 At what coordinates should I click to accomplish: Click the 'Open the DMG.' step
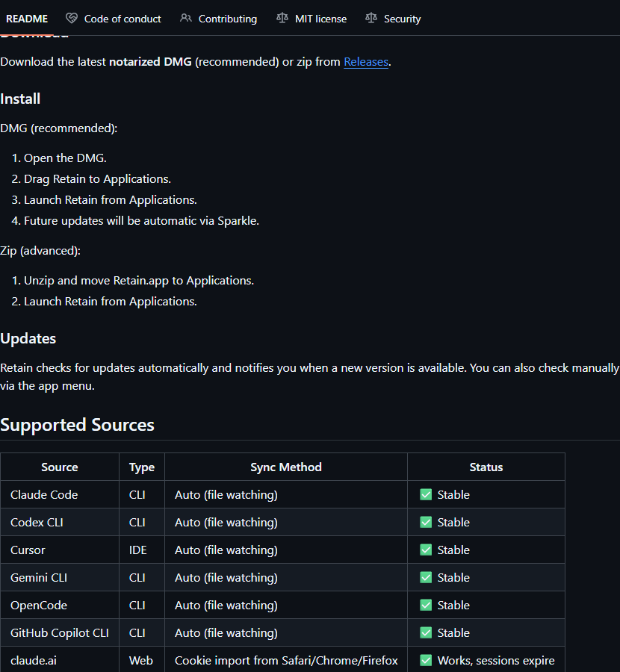tap(65, 158)
